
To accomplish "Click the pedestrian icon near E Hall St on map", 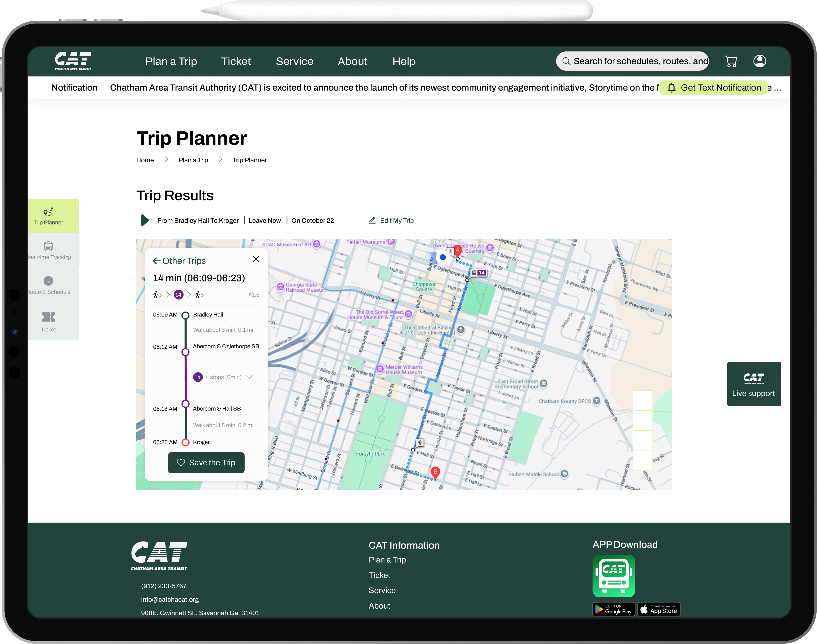I will pos(420,442).
